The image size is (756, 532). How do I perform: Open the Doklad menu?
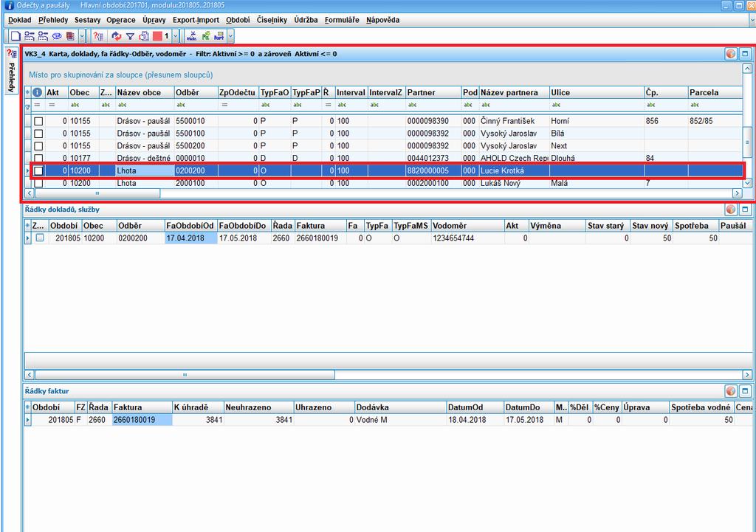point(20,20)
